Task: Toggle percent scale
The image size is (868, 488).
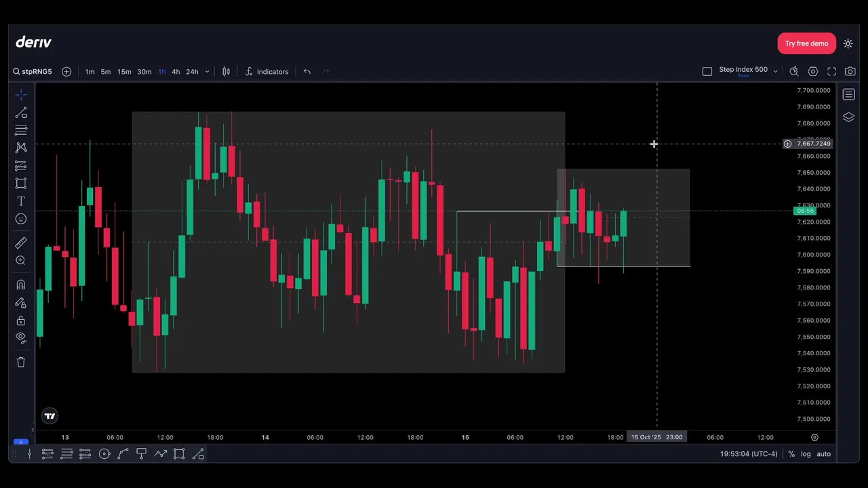Action: (791, 454)
